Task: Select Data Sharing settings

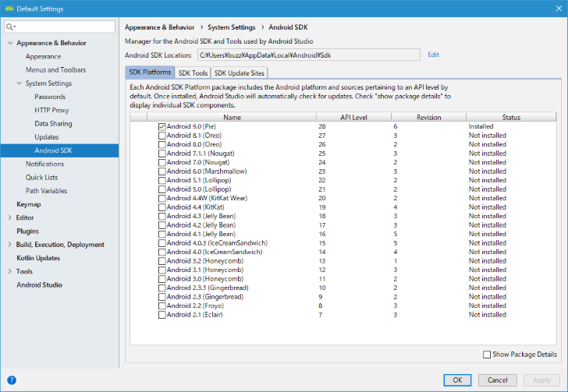Action: click(53, 123)
